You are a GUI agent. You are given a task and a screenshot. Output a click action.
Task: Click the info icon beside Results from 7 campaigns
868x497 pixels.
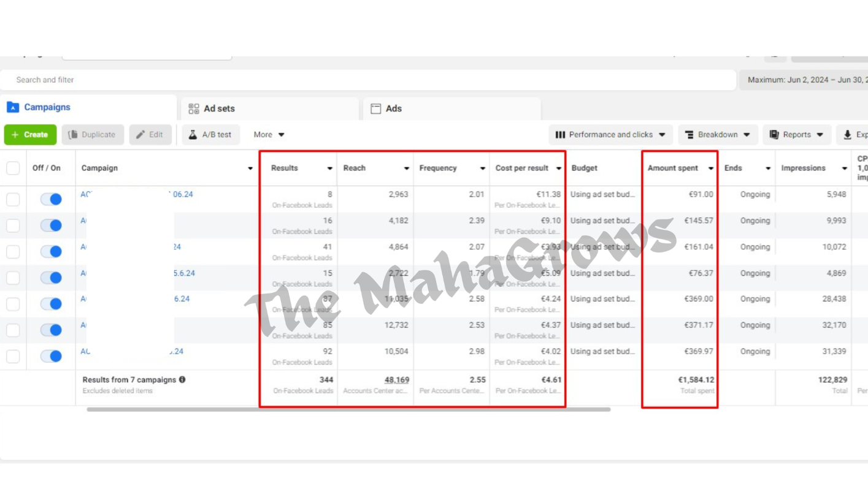[182, 380]
